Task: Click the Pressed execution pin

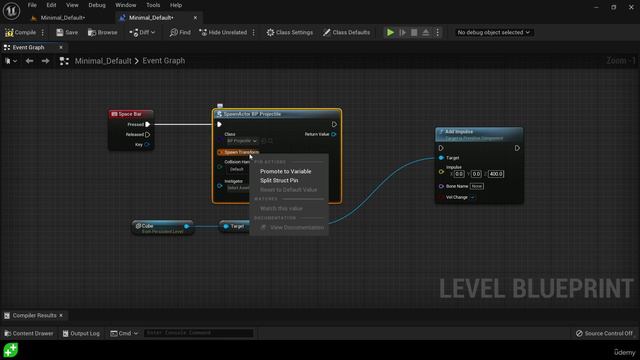Action: point(148,124)
